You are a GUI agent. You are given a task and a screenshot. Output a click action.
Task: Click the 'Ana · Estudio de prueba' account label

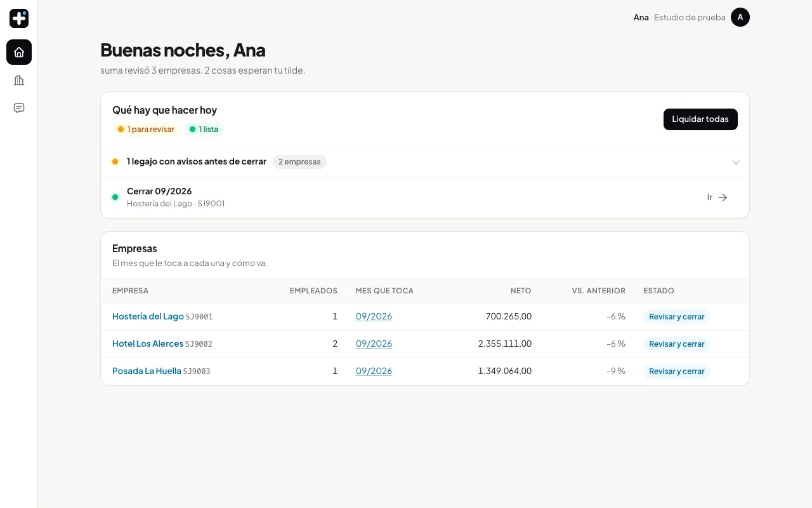679,17
